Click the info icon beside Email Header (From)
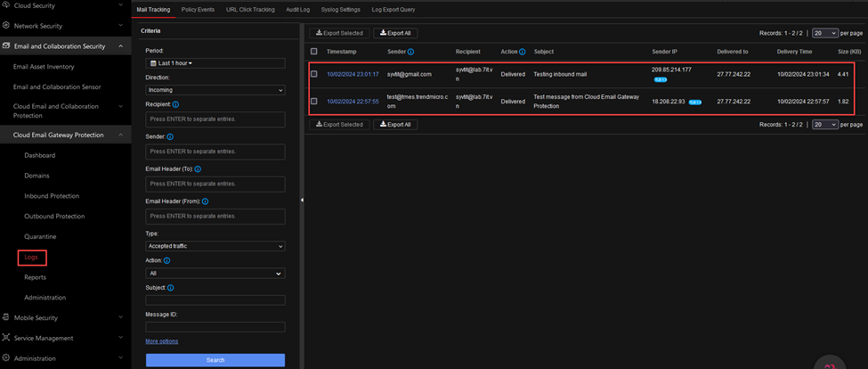This screenshot has height=369, width=868. (205, 201)
